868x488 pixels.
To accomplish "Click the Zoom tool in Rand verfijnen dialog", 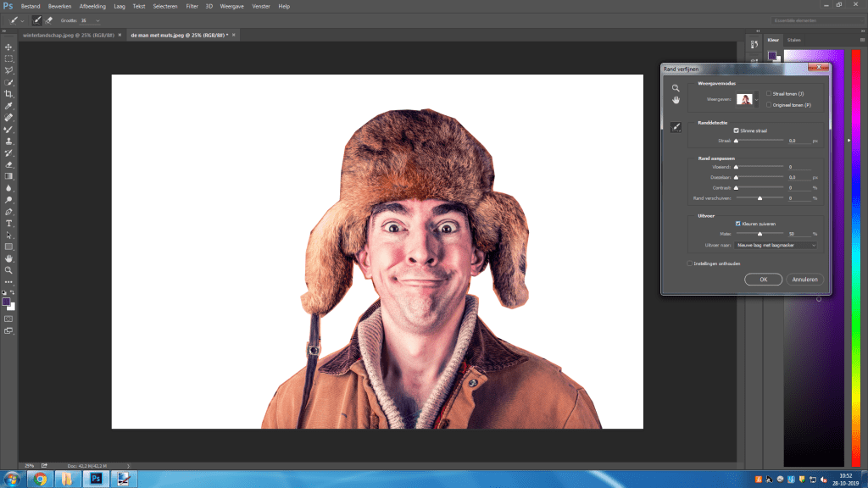I will tap(676, 88).
